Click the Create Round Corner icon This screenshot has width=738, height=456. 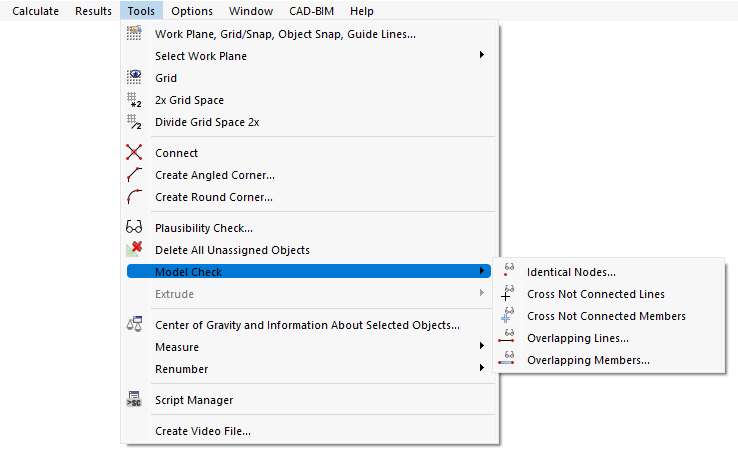tap(134, 197)
